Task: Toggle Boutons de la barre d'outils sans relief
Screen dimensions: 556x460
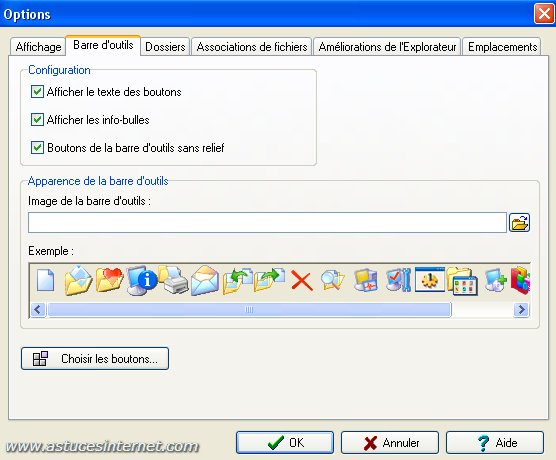Action: click(x=37, y=148)
